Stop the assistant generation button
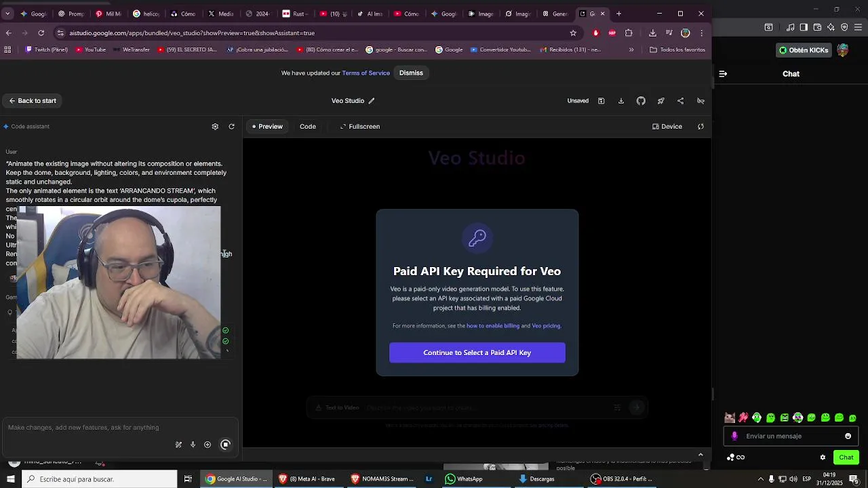The height and width of the screenshot is (488, 868). [225, 445]
